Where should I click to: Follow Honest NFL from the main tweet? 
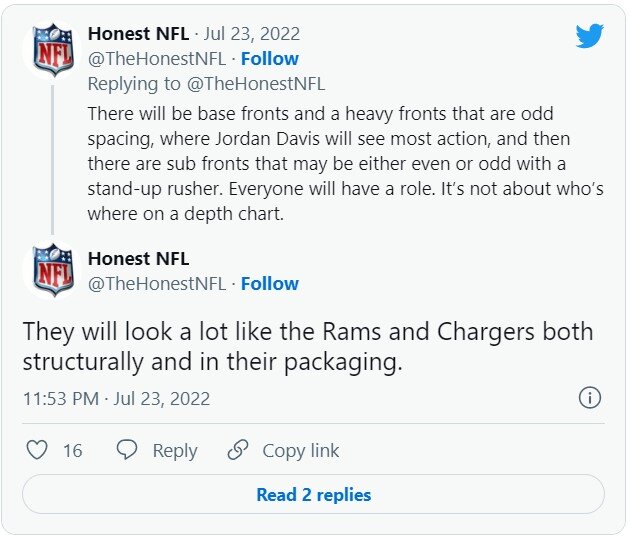[x=270, y=284]
